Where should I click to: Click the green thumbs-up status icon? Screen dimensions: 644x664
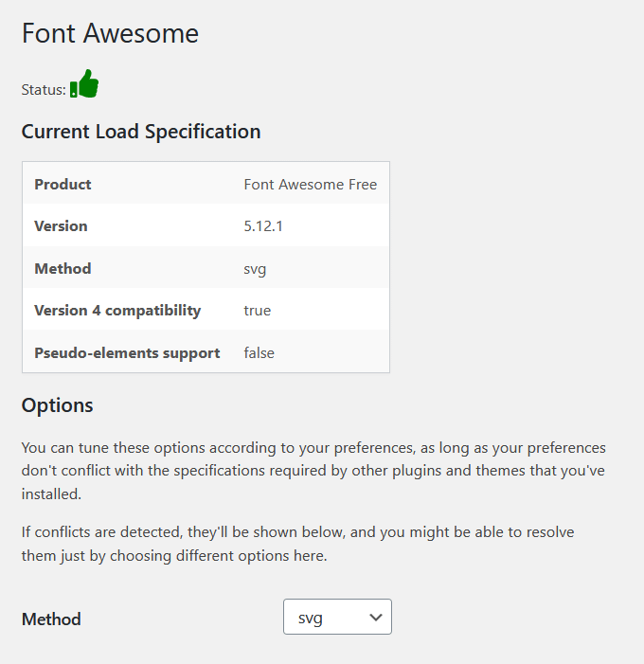tap(84, 84)
